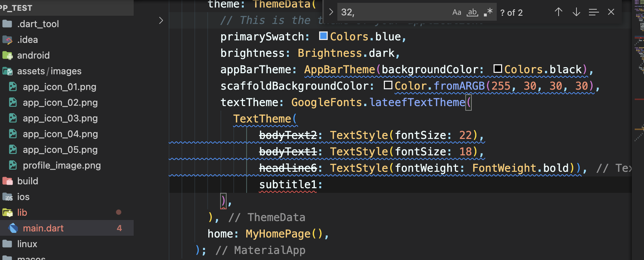Go to next match arrow

pyautogui.click(x=576, y=12)
